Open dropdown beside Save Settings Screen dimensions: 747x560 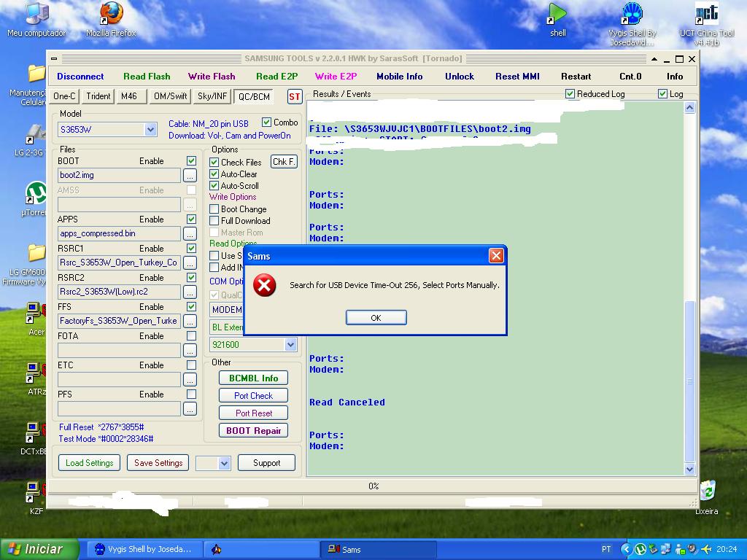[x=224, y=463]
